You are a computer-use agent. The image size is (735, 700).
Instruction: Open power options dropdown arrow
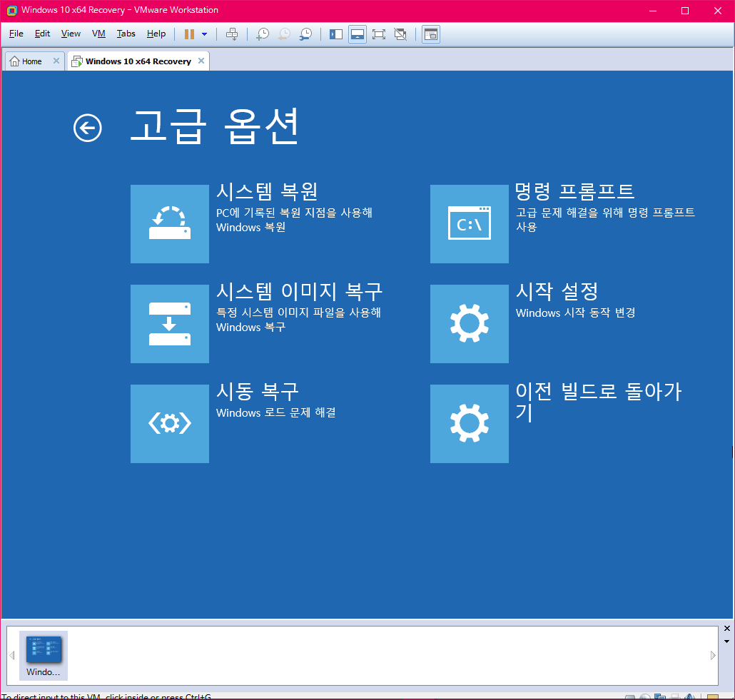click(204, 34)
